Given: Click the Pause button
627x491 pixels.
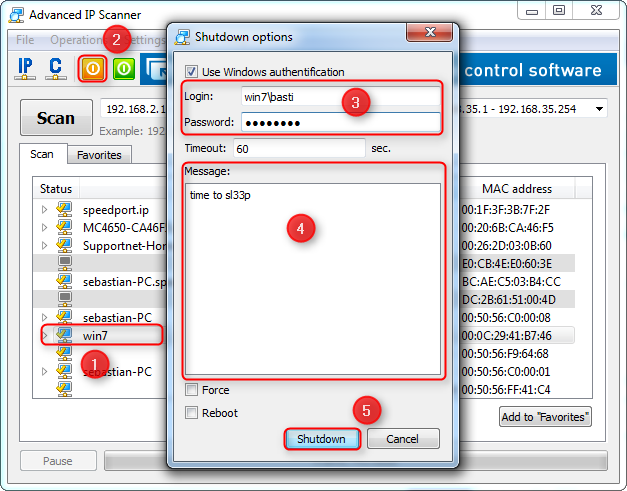Looking at the screenshot, I should click(x=58, y=461).
